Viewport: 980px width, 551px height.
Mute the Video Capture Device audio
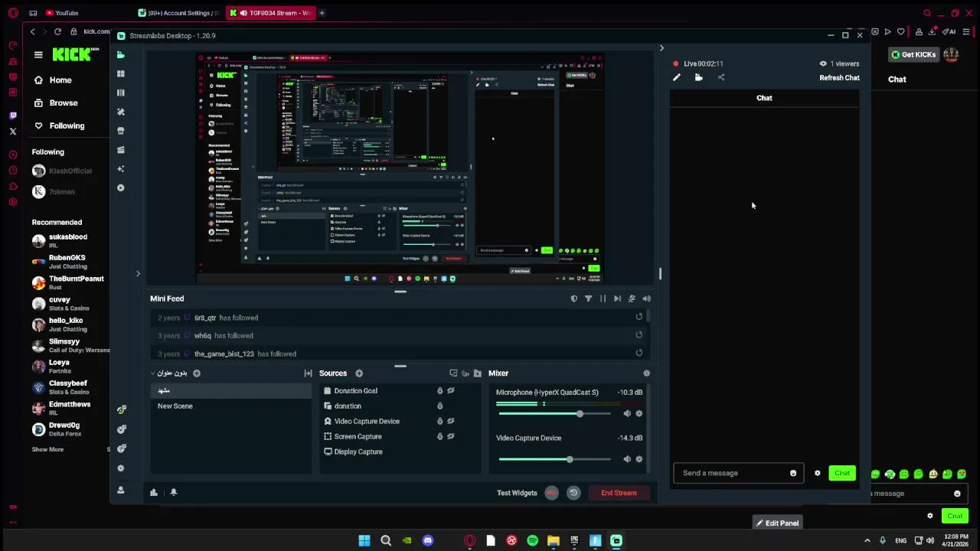coord(627,459)
